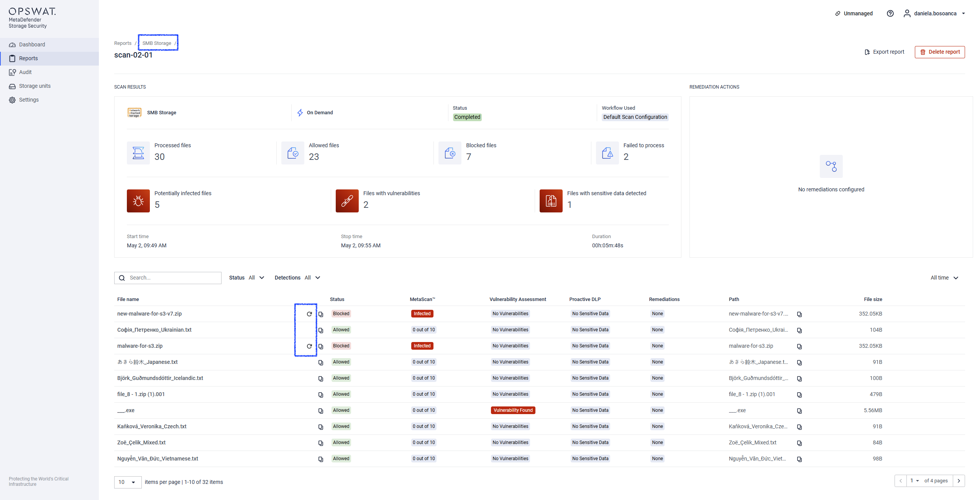This screenshot has height=500, width=980.
Task: Copy the Japanese.txt file name
Action: point(321,362)
